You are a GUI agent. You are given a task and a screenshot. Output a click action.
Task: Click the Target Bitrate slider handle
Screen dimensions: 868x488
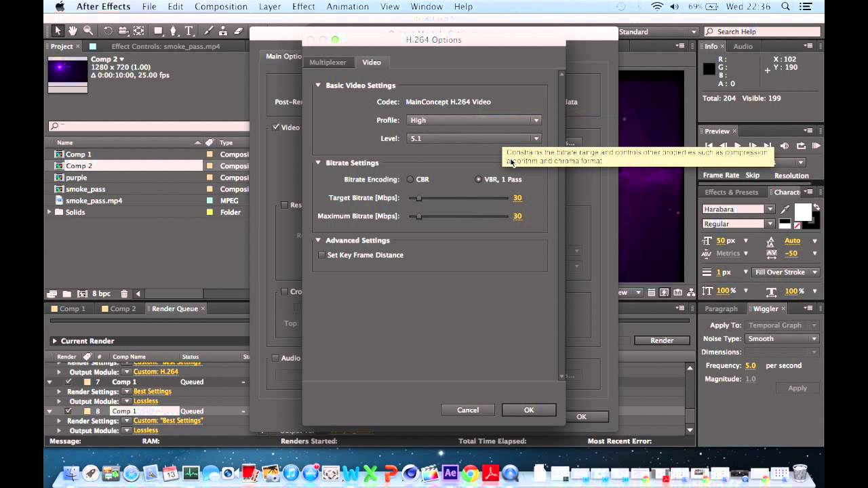coord(419,198)
